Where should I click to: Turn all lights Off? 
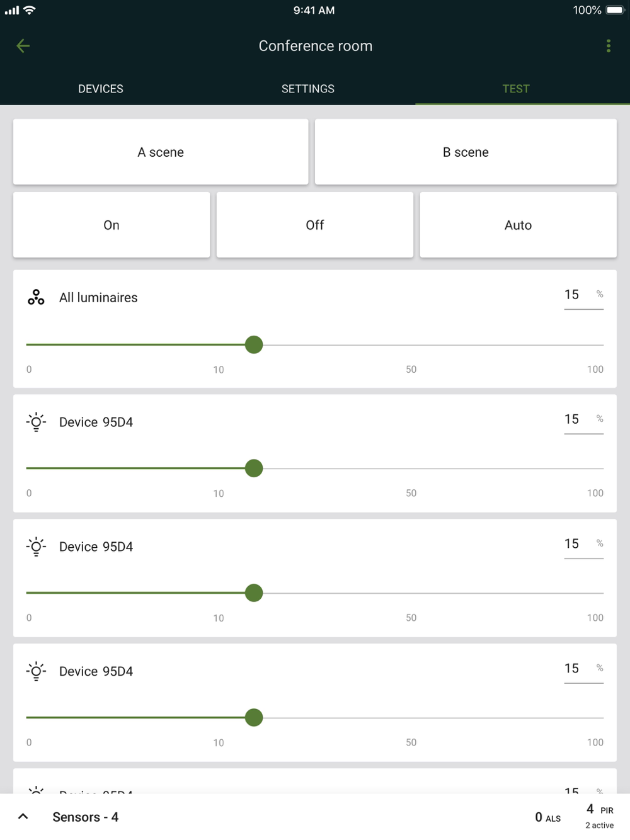click(315, 225)
